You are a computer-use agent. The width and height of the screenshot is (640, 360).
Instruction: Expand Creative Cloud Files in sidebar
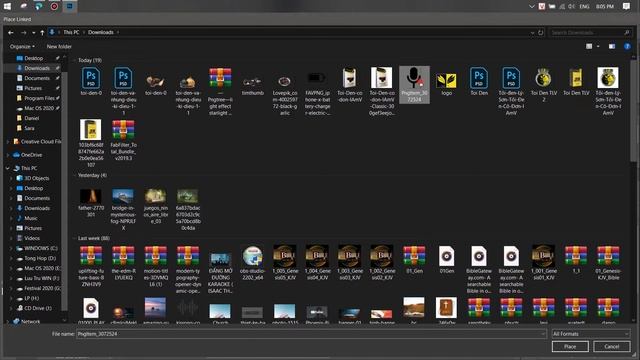8,142
